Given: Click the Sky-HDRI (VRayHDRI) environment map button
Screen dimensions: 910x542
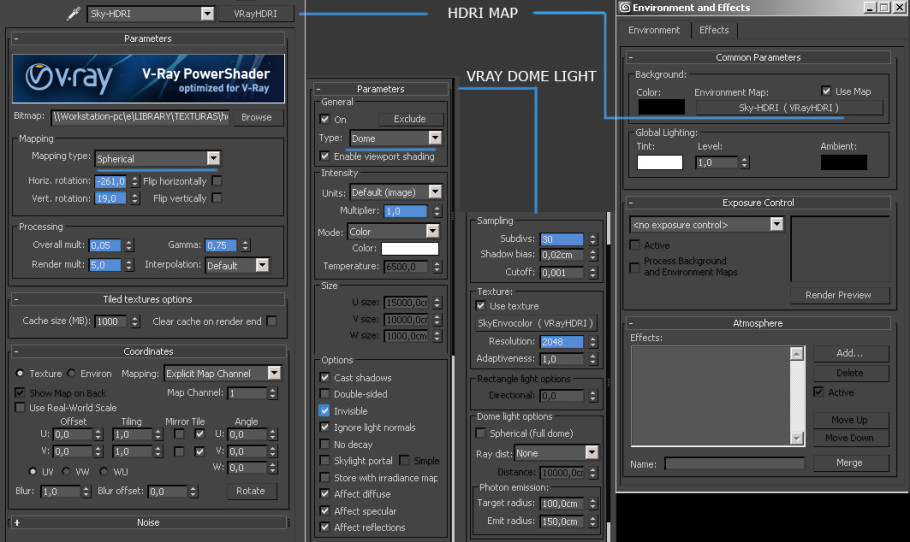Looking at the screenshot, I should coord(789,108).
